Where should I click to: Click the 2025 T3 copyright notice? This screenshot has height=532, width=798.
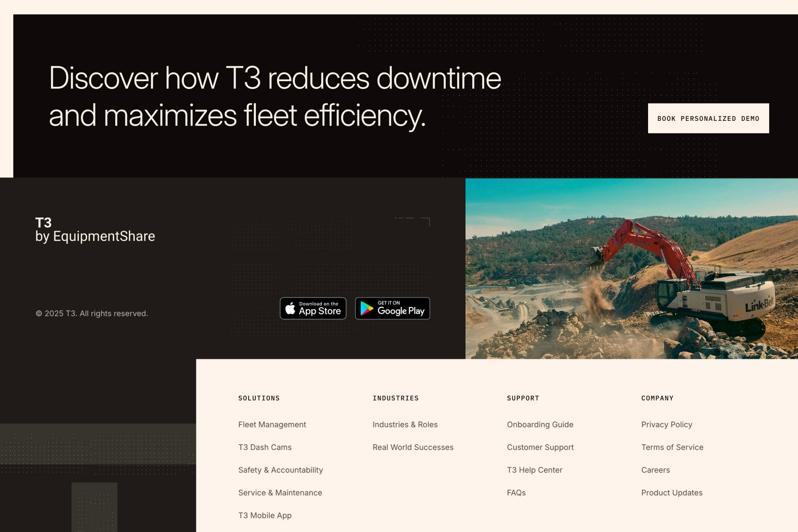[x=92, y=314]
